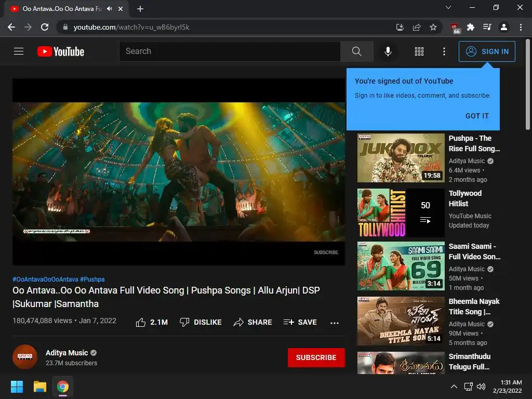Open the Windows Start menu

coord(17,387)
